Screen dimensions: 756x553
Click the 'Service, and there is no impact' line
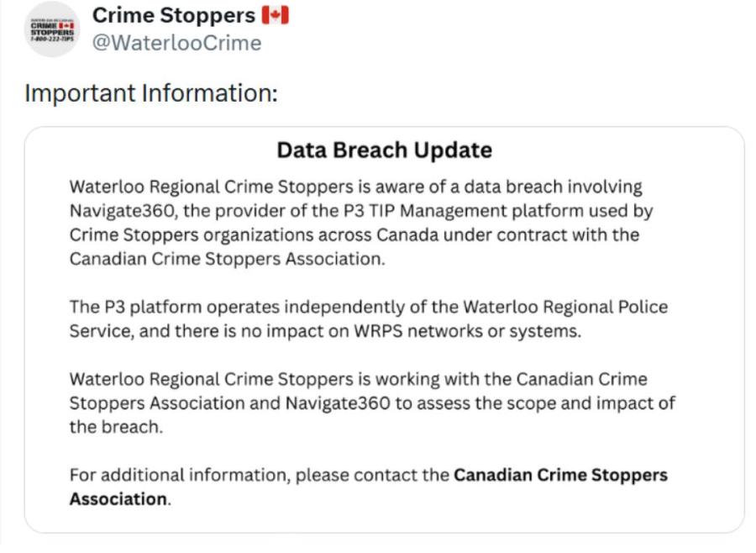tap(325, 331)
